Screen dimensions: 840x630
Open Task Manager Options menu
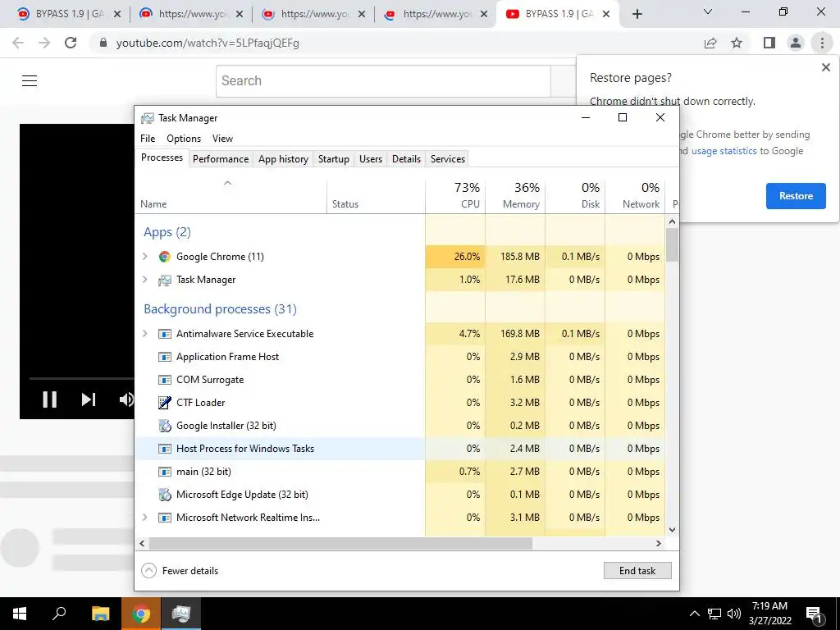click(184, 139)
